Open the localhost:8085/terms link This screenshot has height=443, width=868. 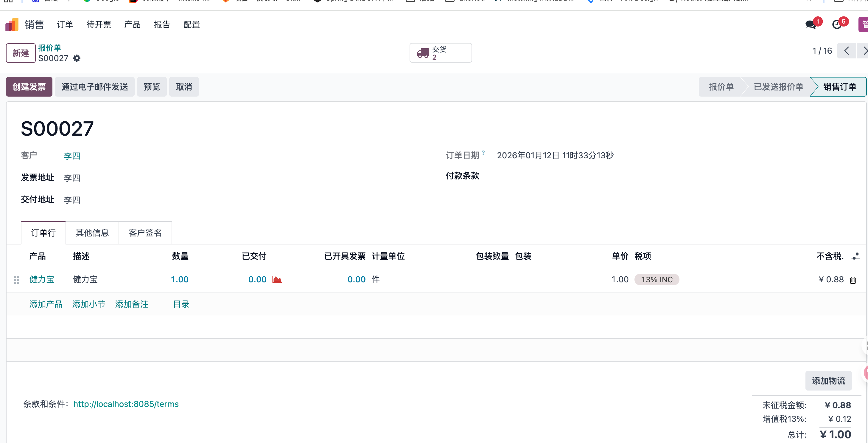click(x=126, y=404)
